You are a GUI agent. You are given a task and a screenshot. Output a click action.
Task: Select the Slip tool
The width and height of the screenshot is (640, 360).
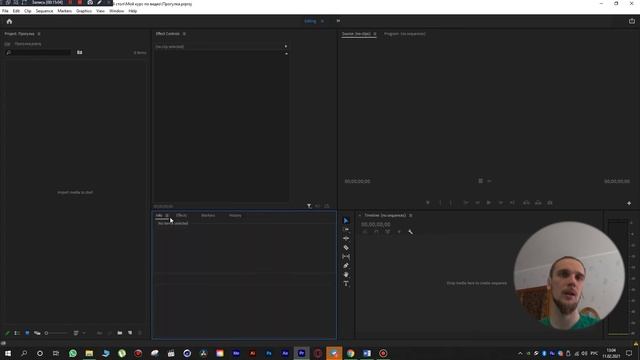coord(346,257)
